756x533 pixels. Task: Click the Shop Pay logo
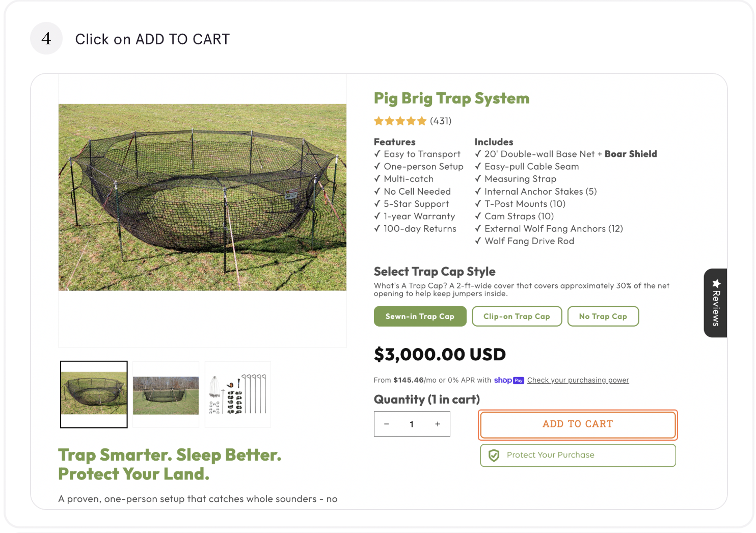[x=508, y=380]
